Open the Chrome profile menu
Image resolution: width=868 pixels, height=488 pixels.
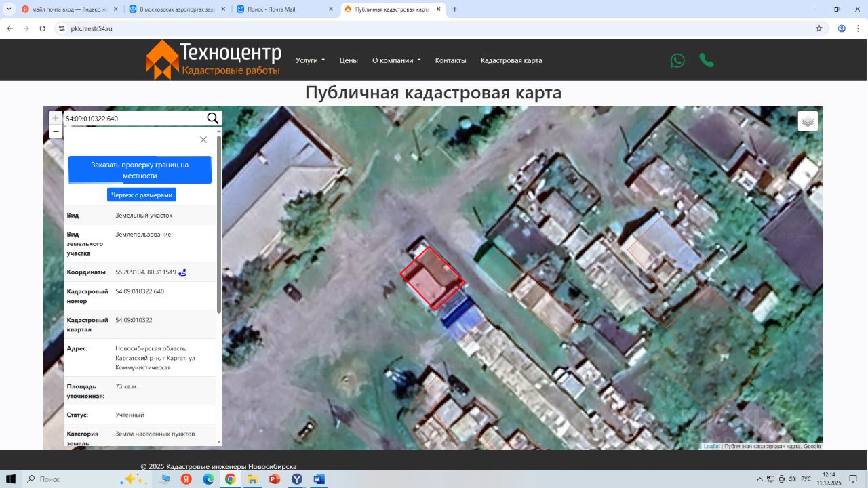click(x=842, y=28)
